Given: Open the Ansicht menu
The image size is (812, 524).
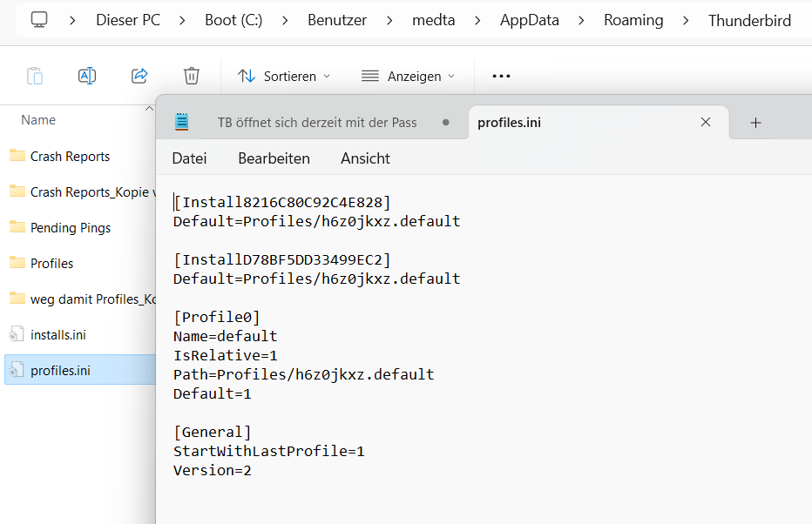Looking at the screenshot, I should 365,158.
